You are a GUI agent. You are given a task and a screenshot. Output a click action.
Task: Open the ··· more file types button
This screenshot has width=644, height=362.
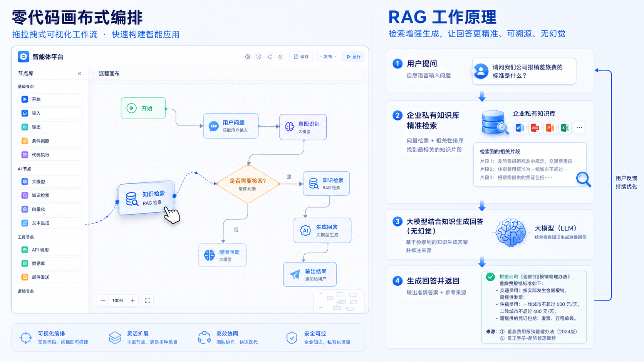[579, 128]
